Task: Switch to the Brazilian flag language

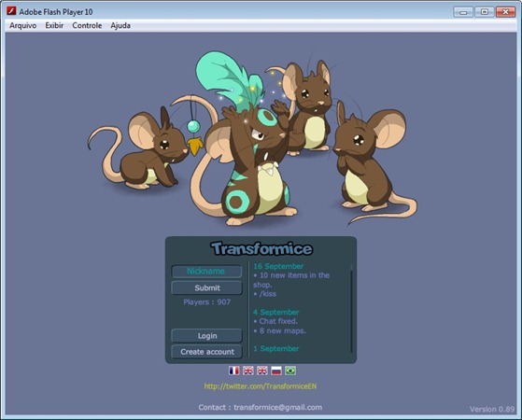Action: [x=290, y=371]
